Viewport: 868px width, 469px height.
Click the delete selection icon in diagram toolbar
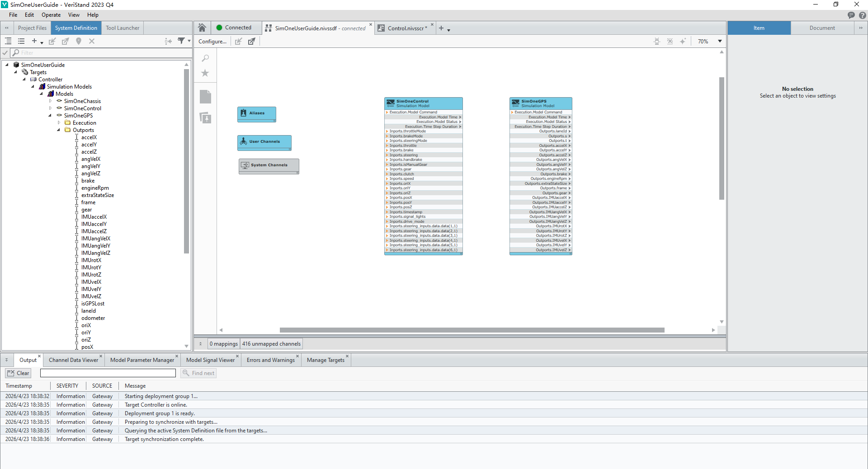point(670,41)
